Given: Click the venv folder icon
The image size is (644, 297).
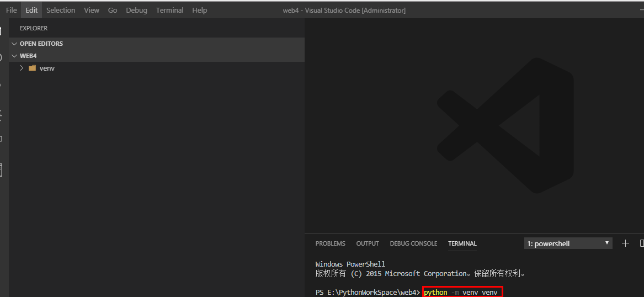Looking at the screenshot, I should [33, 68].
